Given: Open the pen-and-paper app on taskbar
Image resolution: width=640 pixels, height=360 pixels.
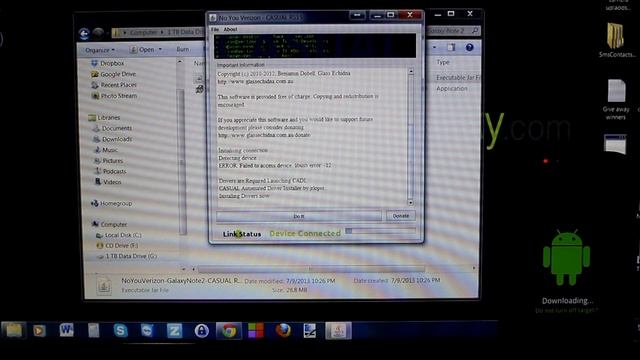Looking at the screenshot, I should (x=310, y=330).
